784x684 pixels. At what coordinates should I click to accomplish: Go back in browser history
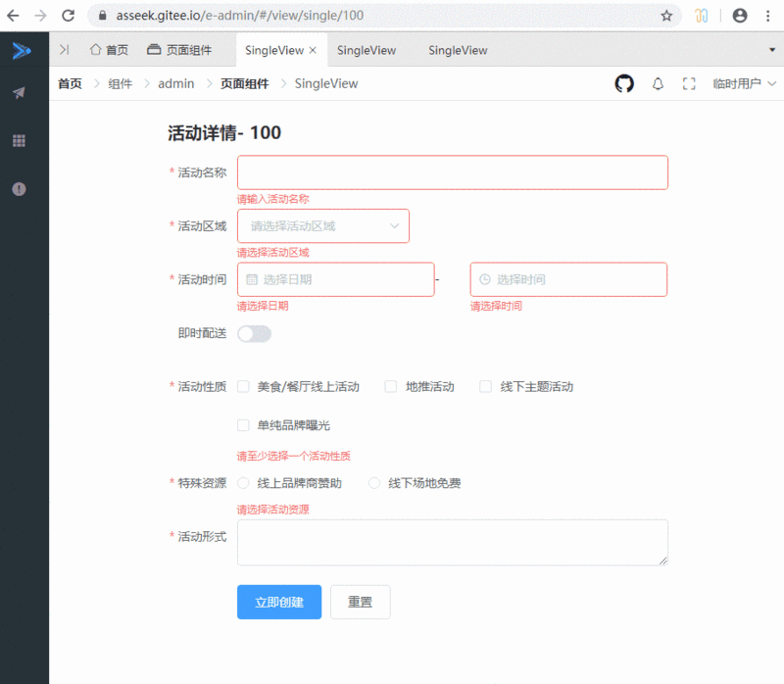pos(14,16)
